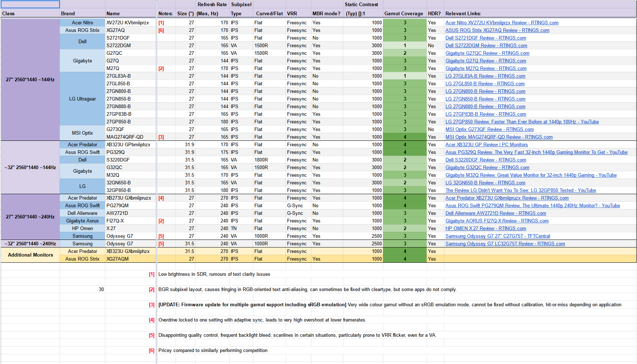Select the BGR subpixel layout footnote
637x364 pixels.
307,289
